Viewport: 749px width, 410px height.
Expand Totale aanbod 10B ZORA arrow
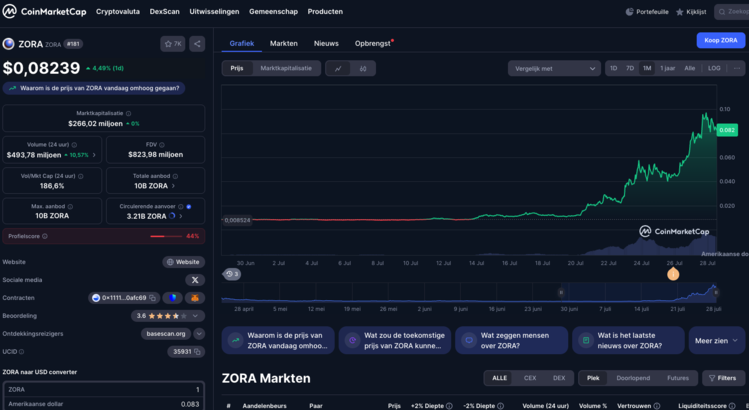(x=173, y=186)
